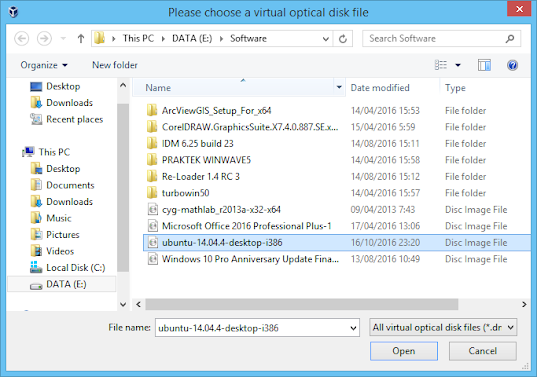The image size is (537, 377).
Task: Click folder icon of turbowin50
Action: point(152,193)
